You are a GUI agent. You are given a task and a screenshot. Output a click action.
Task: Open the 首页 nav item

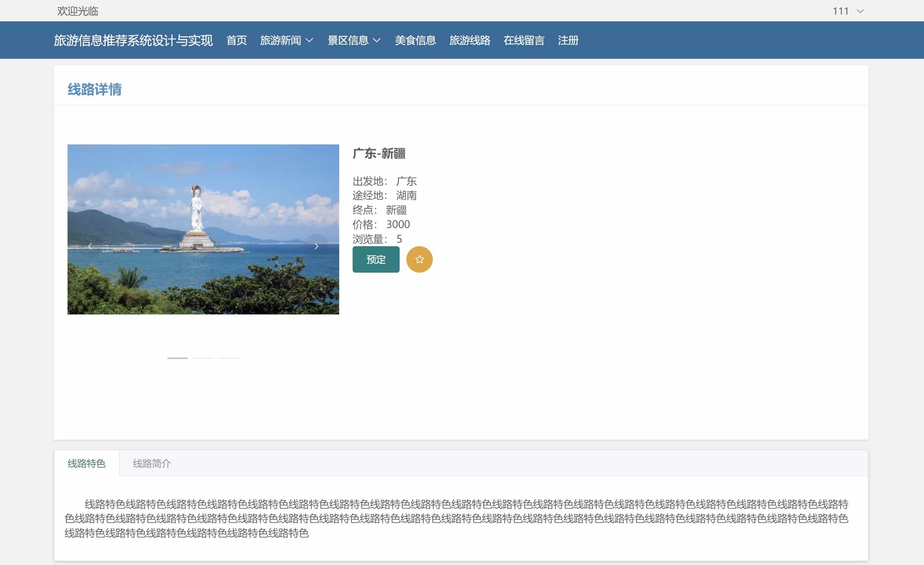tap(237, 40)
